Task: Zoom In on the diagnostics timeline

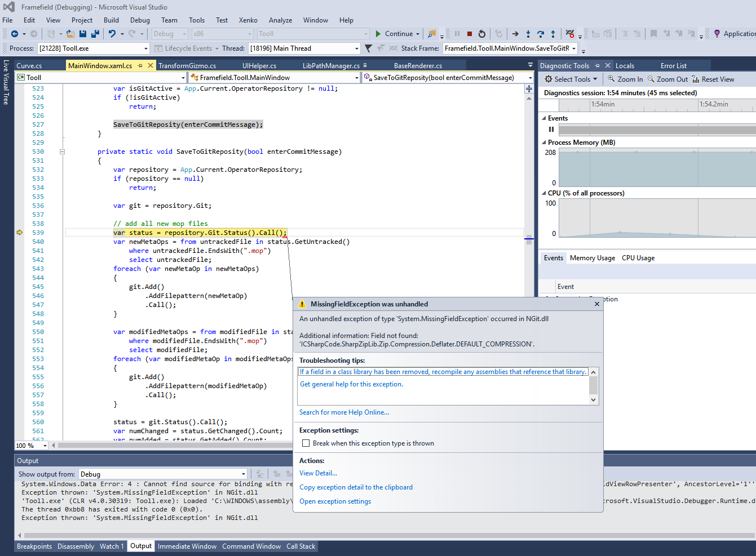Action: [625, 79]
